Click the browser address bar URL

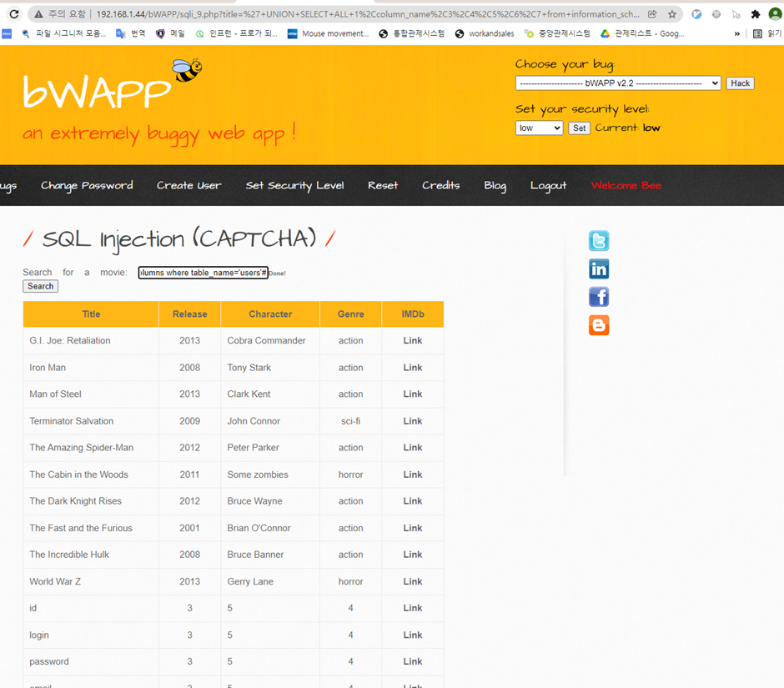point(368,14)
